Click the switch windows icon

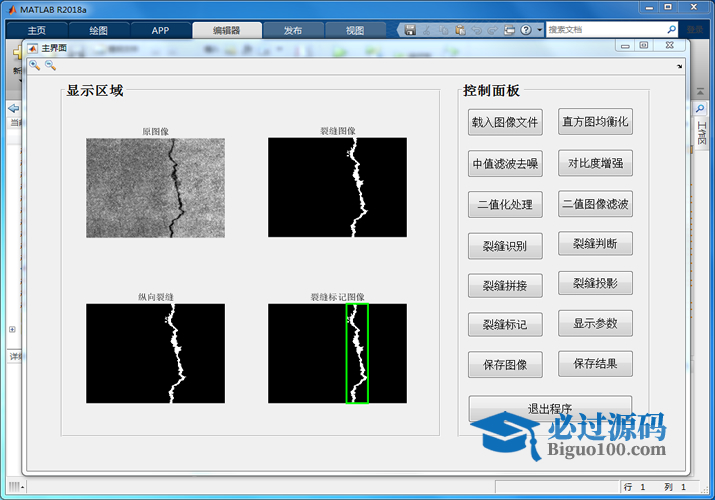509,30
